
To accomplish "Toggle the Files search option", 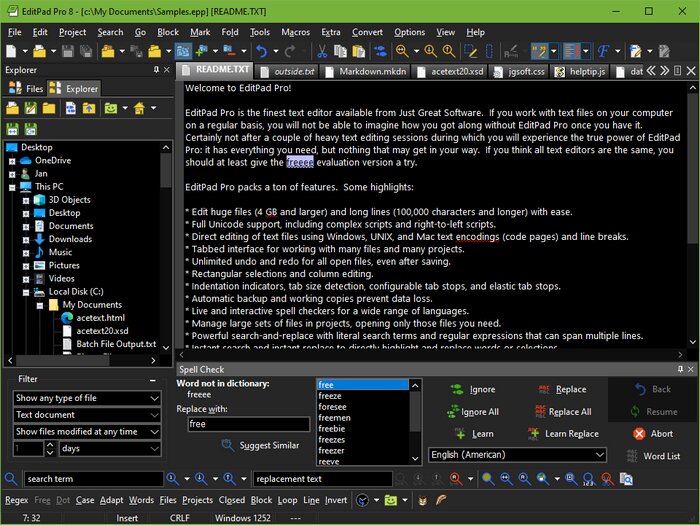I will coord(168,500).
